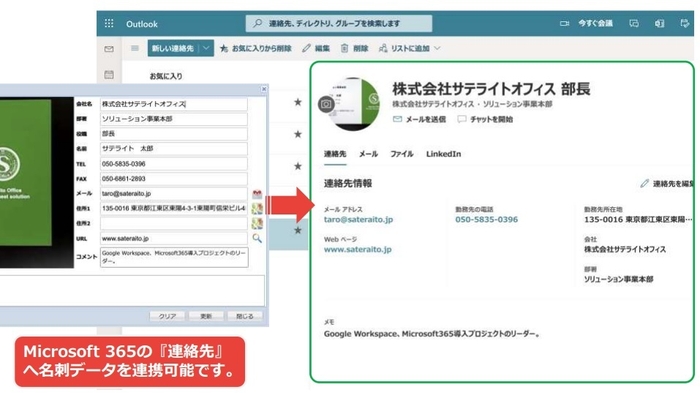Toggle the selected contact's favorite star

[x=298, y=230]
